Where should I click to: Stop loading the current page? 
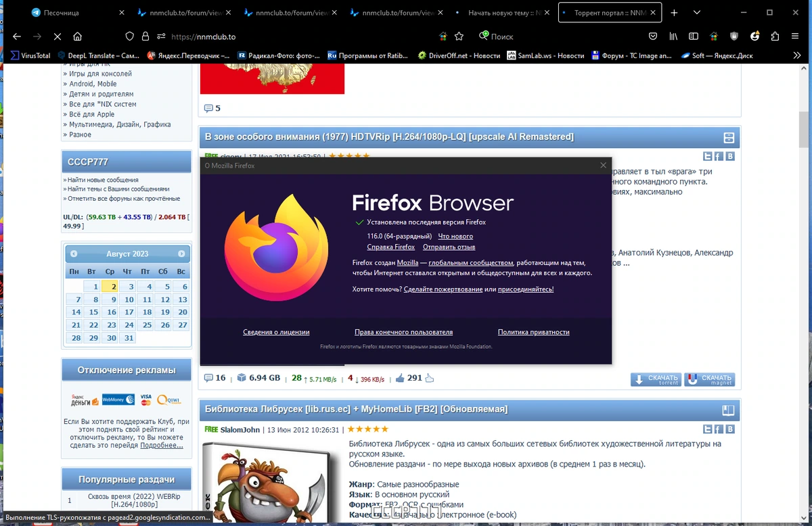click(58, 37)
